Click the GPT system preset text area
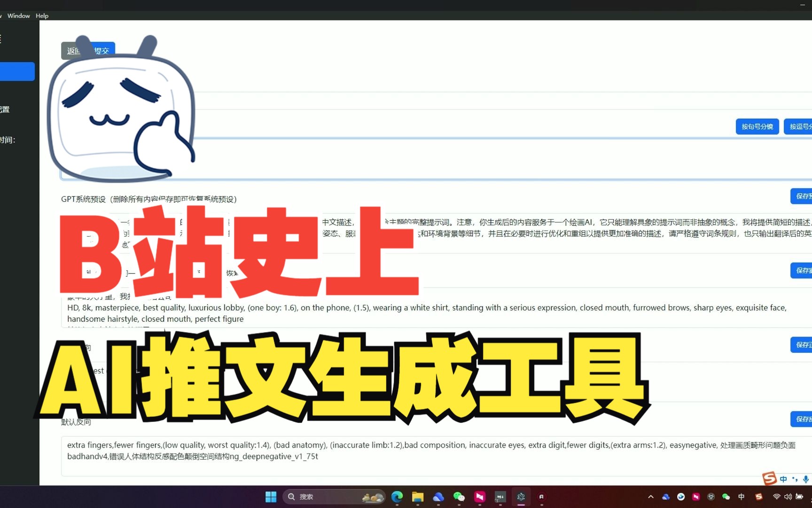The image size is (812, 508). [x=436, y=232]
